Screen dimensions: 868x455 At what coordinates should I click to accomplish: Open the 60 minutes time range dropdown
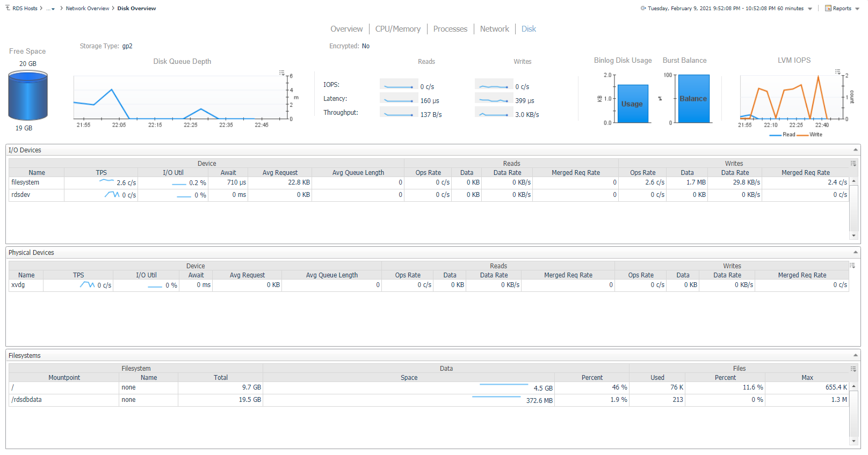click(810, 9)
